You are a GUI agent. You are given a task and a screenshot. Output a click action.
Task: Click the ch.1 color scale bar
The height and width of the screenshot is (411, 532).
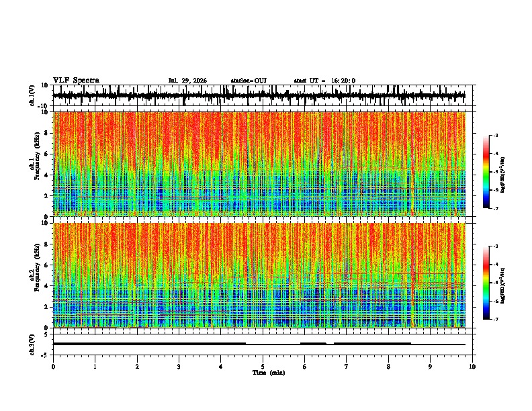[486, 172]
